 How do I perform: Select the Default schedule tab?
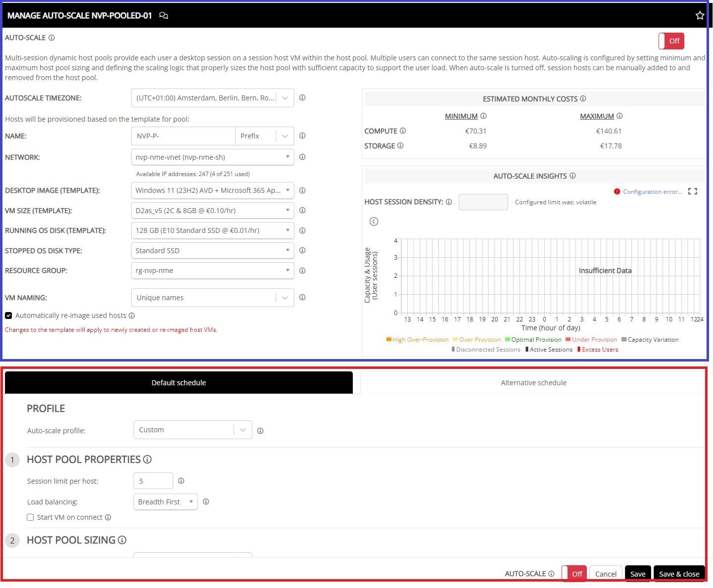pyautogui.click(x=179, y=383)
